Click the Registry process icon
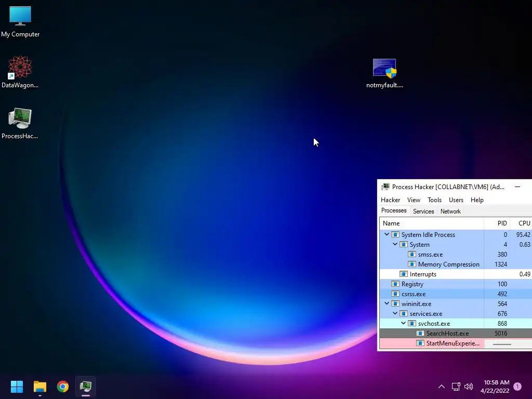Screen dimensions: 532x399 click(x=395, y=284)
